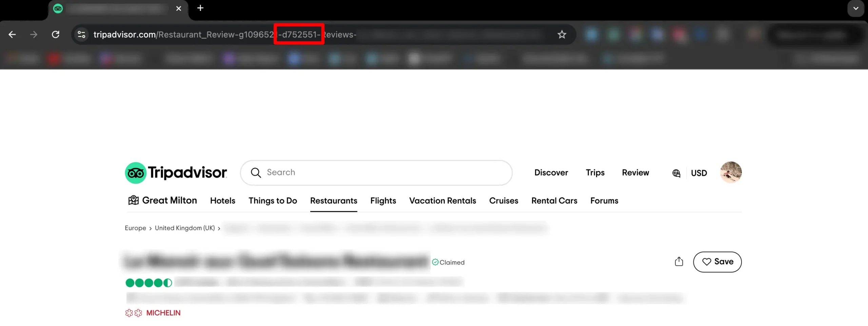This screenshot has height=326, width=868.
Task: Go back using the browser back arrow
Action: [x=12, y=34]
